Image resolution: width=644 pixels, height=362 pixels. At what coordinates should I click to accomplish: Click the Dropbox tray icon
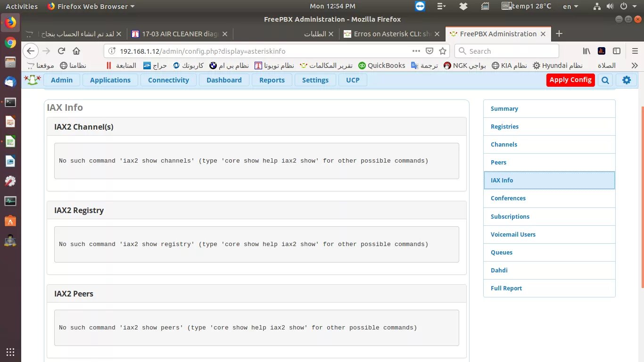(463, 6)
